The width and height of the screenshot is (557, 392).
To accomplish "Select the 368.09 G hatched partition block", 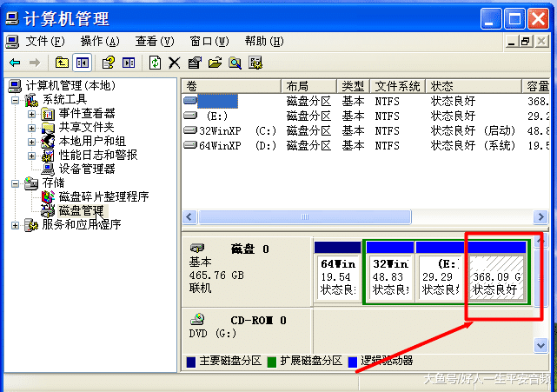I will (x=497, y=272).
